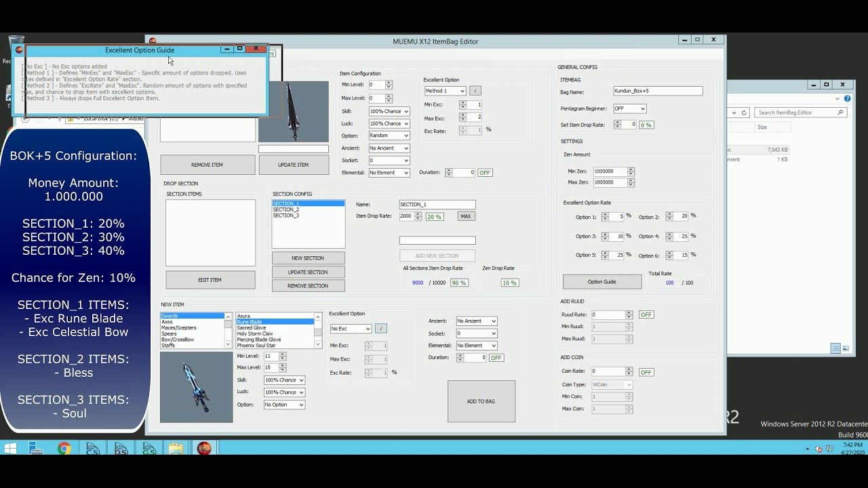Click the item preview in Item Configuration
868x488 pixels.
293,112
